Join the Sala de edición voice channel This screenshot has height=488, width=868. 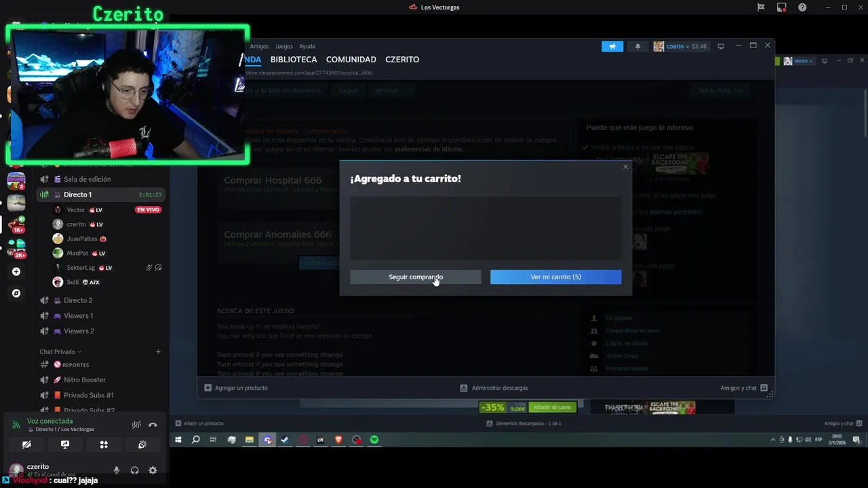coord(87,179)
